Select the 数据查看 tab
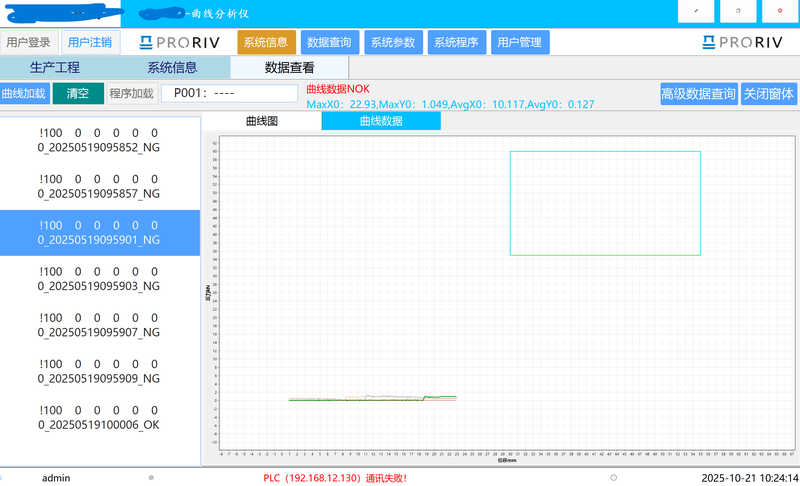This screenshot has height=486, width=800. click(x=289, y=68)
